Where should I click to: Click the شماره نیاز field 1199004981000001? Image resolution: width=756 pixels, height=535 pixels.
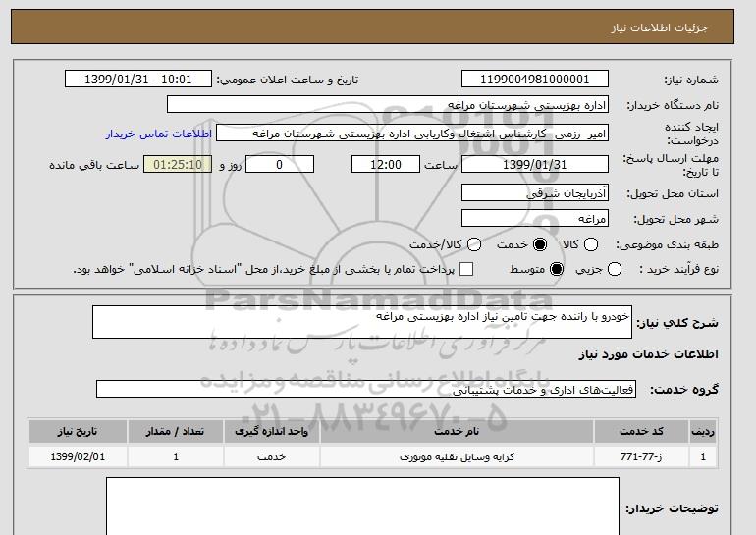point(535,80)
